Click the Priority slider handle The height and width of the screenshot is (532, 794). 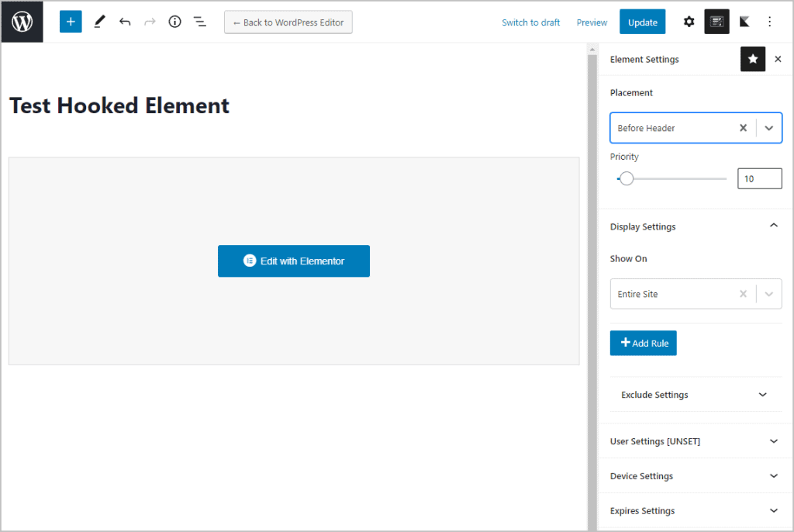tap(627, 179)
